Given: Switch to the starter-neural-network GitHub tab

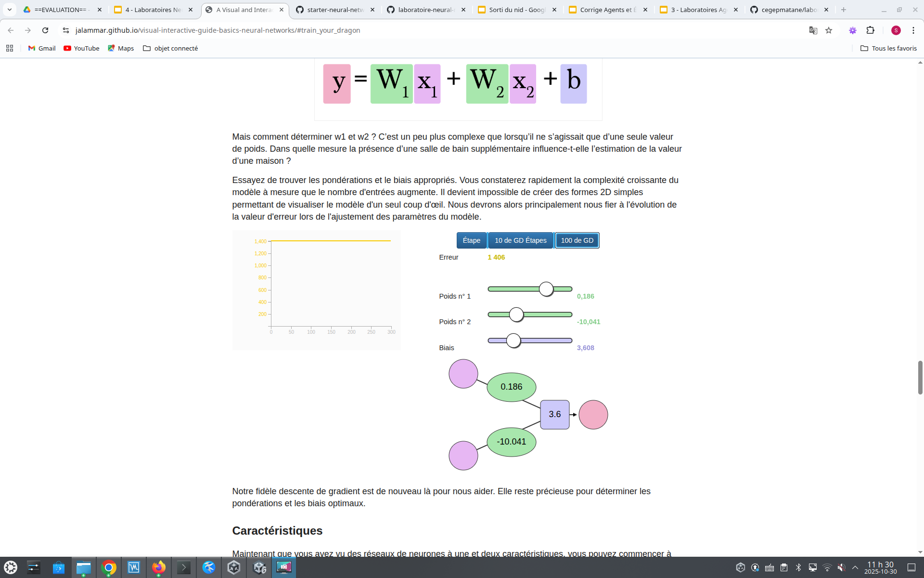Looking at the screenshot, I should point(335,10).
